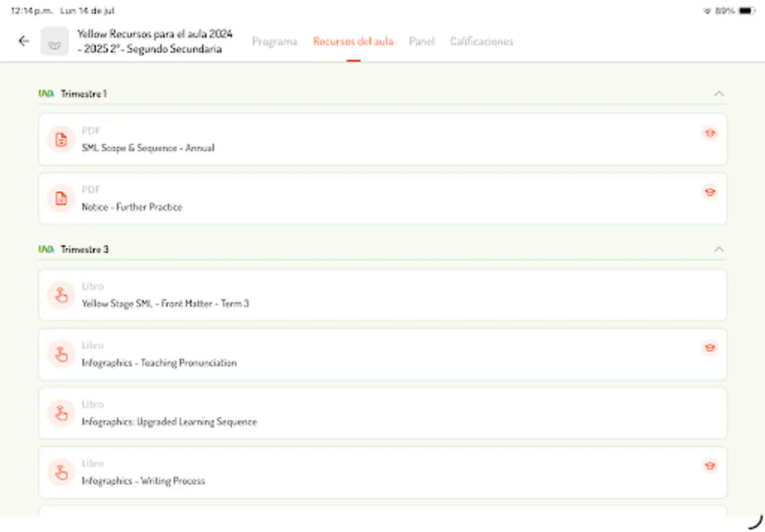Screen dimensions: 765x532
Task: Open the Libro icon for Yellow Stage SML Front Matter
Action: point(61,295)
